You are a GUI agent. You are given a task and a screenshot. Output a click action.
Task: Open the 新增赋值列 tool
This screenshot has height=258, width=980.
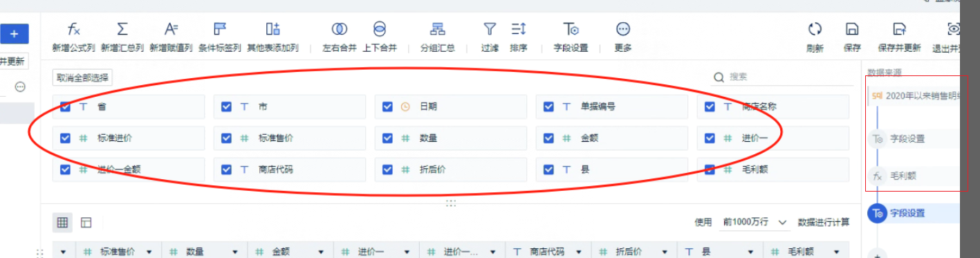pyautogui.click(x=171, y=36)
